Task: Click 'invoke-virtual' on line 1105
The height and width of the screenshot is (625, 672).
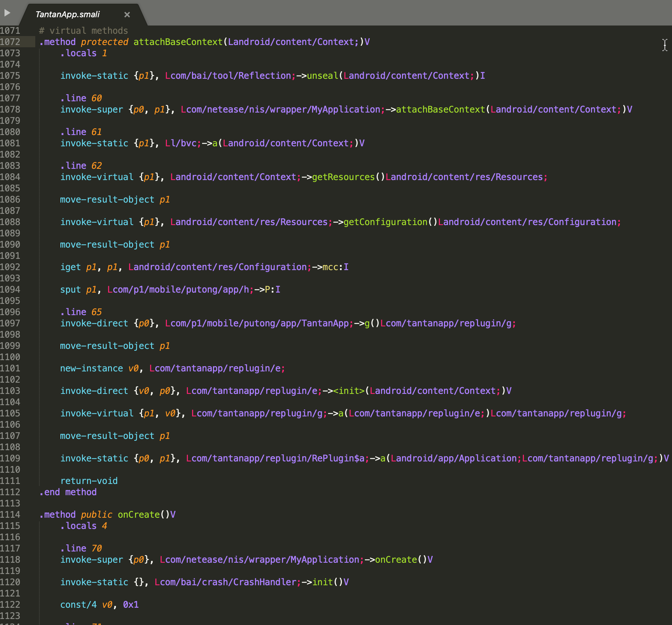Action: 97,413
